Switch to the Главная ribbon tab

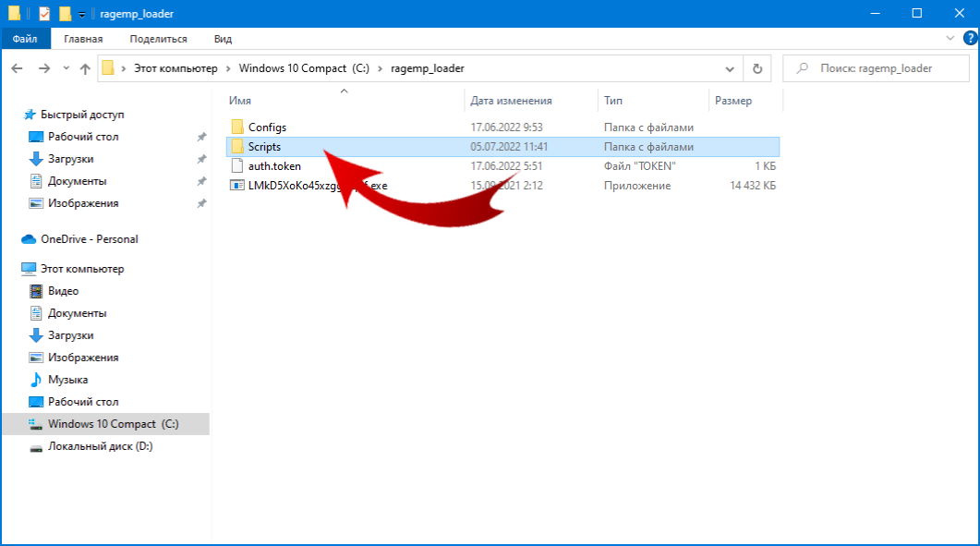click(x=83, y=39)
